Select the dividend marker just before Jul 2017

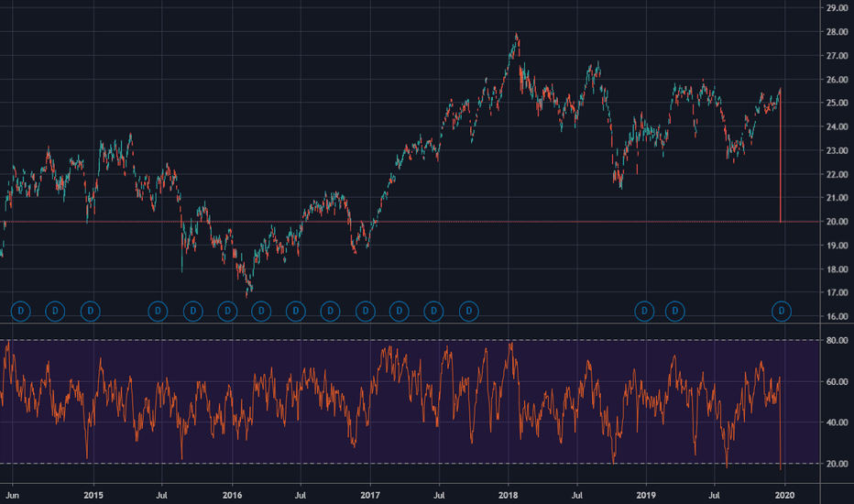433,312
